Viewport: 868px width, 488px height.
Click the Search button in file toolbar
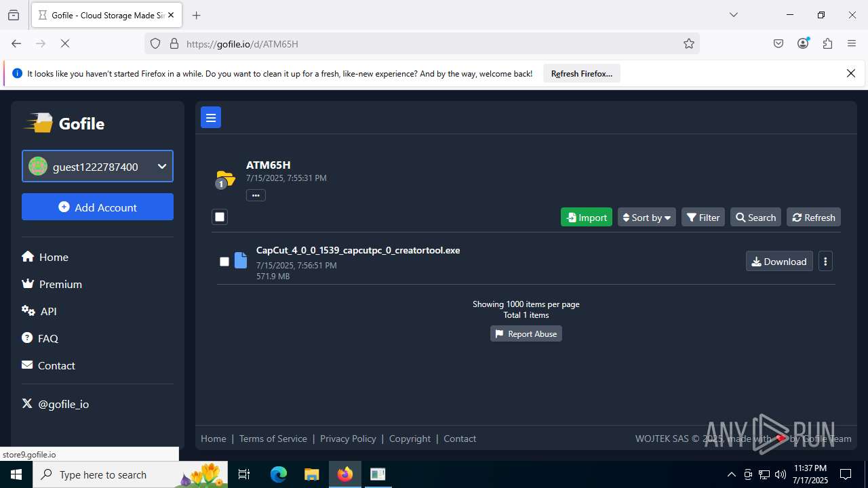pyautogui.click(x=755, y=217)
